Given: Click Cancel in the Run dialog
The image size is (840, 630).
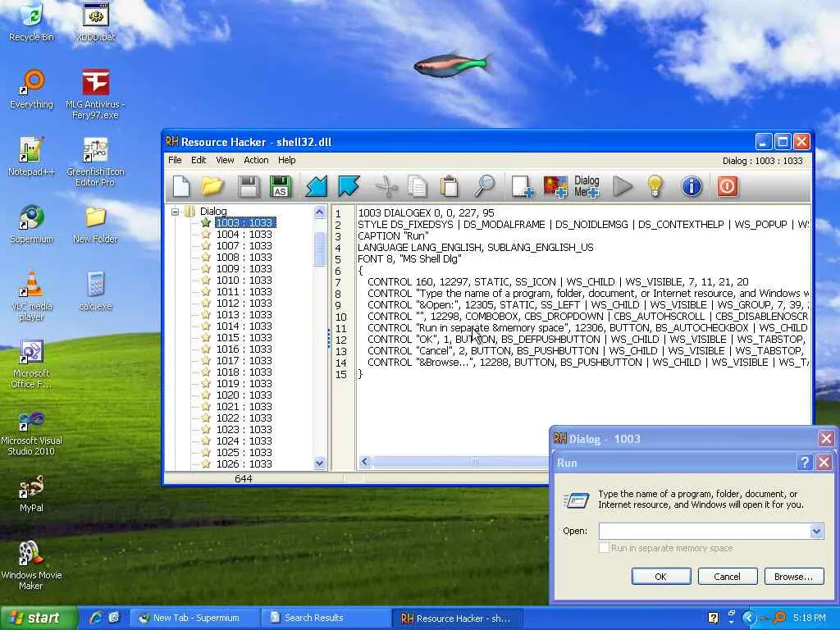Looking at the screenshot, I should pos(727,577).
